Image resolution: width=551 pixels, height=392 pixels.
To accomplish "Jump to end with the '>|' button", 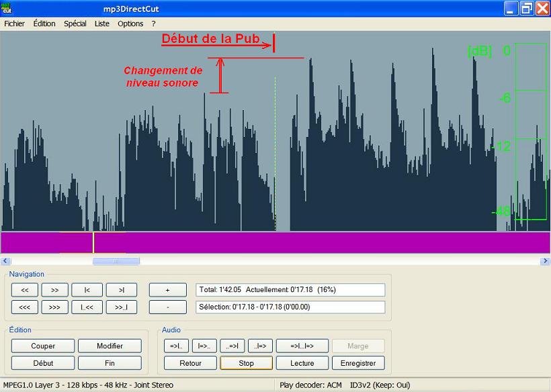I will click(121, 290).
